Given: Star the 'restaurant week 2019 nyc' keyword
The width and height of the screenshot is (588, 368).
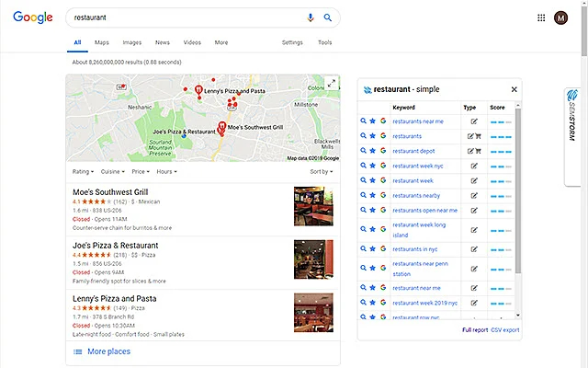Looking at the screenshot, I should pos(373,303).
